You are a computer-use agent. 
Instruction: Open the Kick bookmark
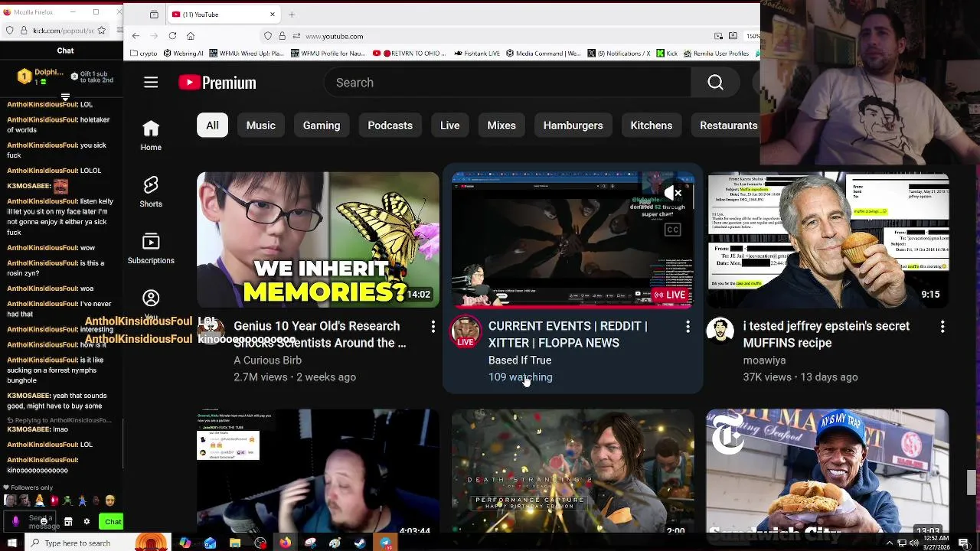[667, 54]
